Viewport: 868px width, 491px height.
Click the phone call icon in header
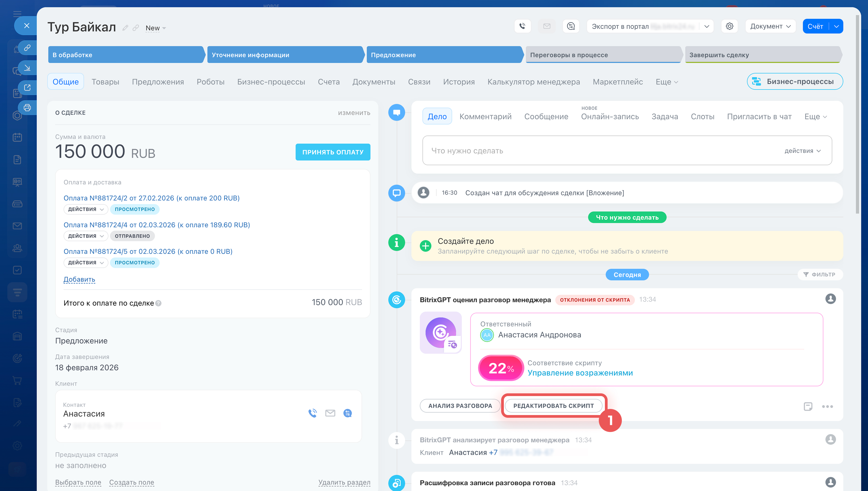click(522, 26)
